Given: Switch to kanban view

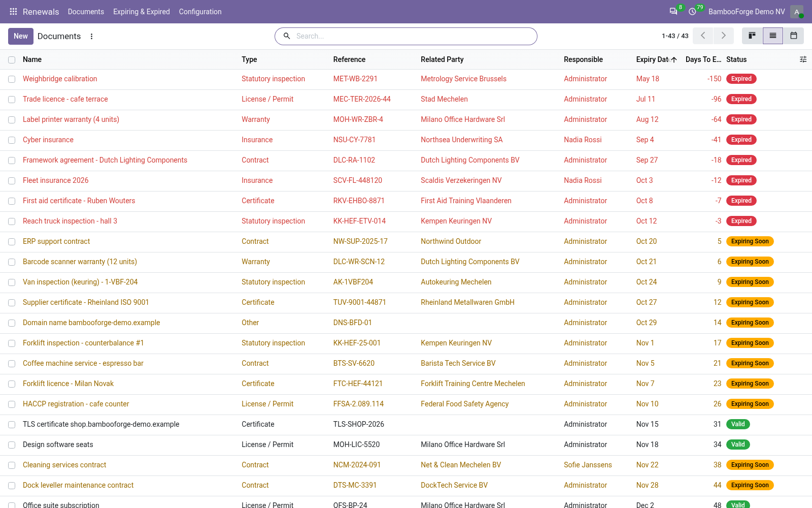Looking at the screenshot, I should (x=752, y=36).
